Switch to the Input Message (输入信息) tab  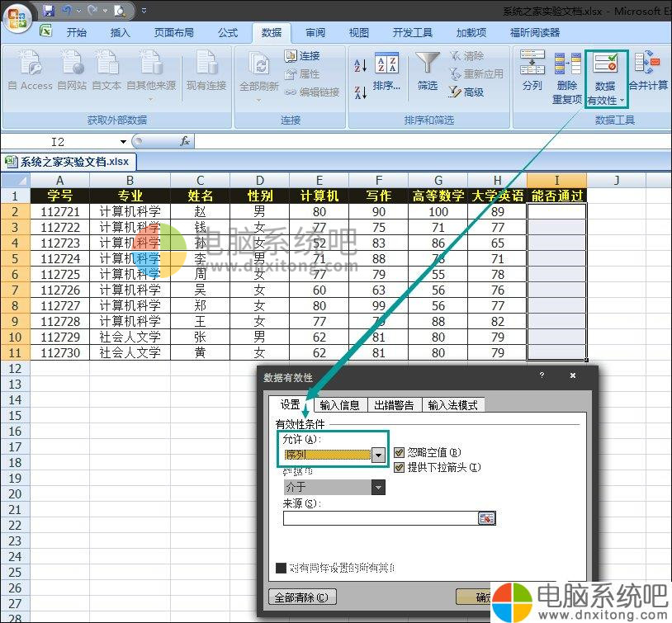pyautogui.click(x=339, y=404)
